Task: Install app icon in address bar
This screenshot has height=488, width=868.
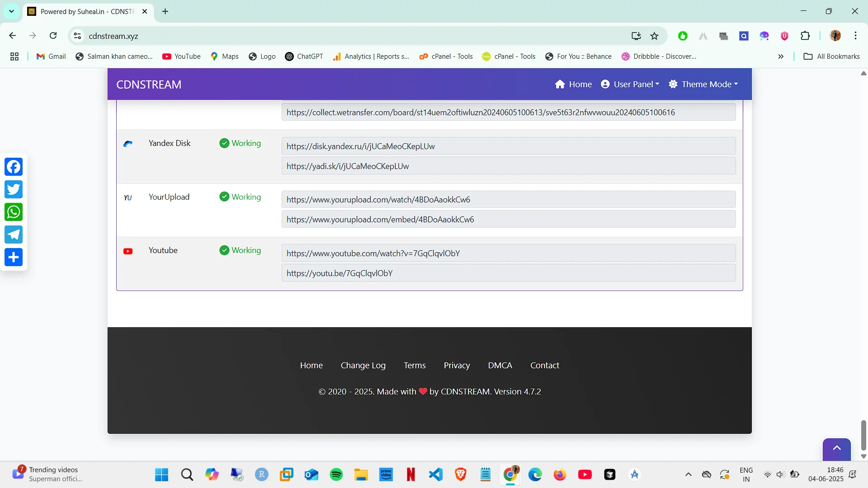Action: coord(636,36)
